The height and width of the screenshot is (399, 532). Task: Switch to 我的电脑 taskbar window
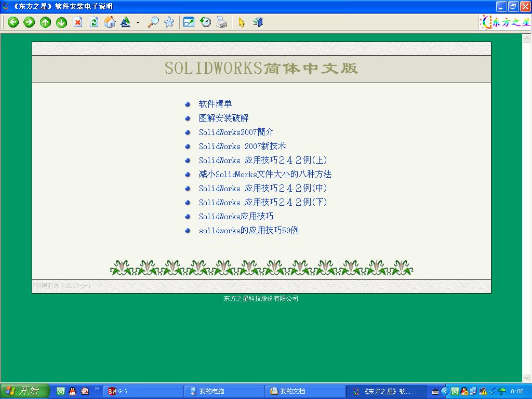point(224,391)
